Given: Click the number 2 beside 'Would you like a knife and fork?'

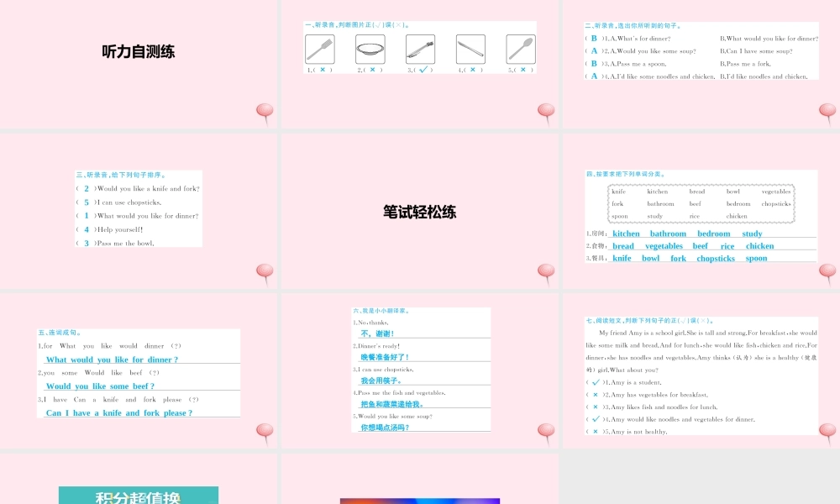Looking at the screenshot, I should 86,189.
